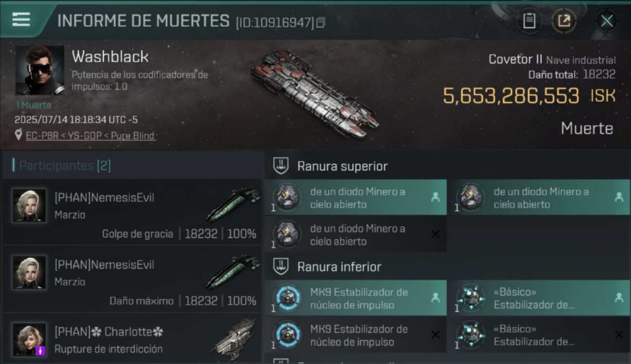
Task: Share the kill report with the export icon
Action: pyautogui.click(x=564, y=21)
